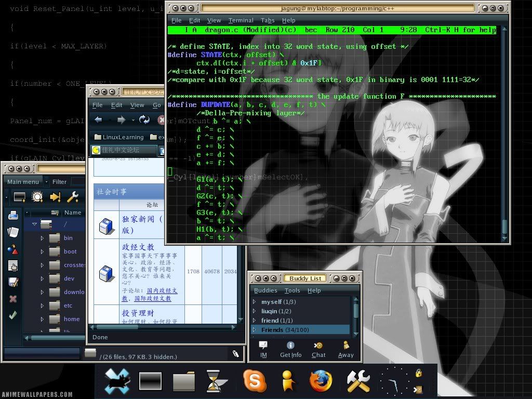Launch Firefox from the bottom panel
Image resolution: width=532 pixels, height=399 pixels.
point(321,381)
